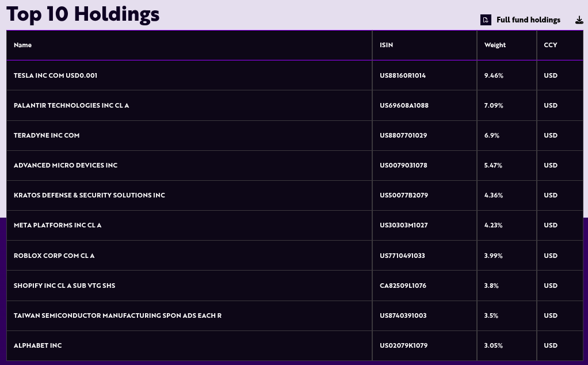This screenshot has height=365, width=588.
Task: Click the Advanced Micro Devices holding name
Action: 66,165
